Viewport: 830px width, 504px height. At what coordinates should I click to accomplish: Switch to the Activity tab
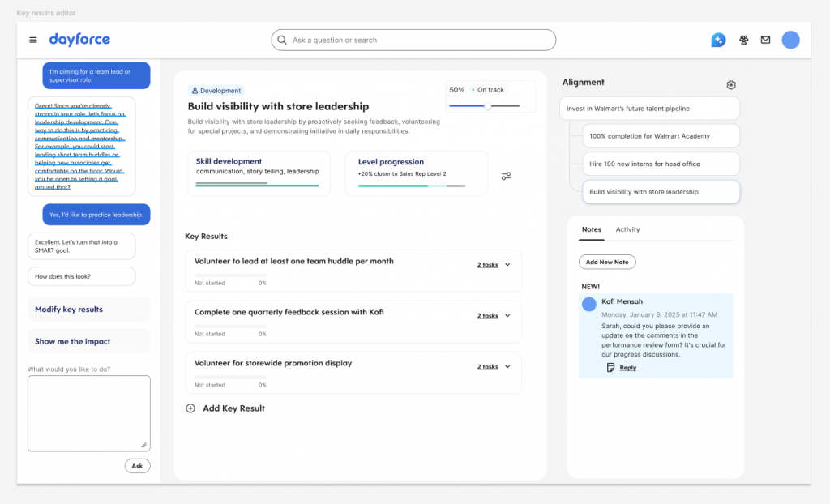[x=628, y=229]
